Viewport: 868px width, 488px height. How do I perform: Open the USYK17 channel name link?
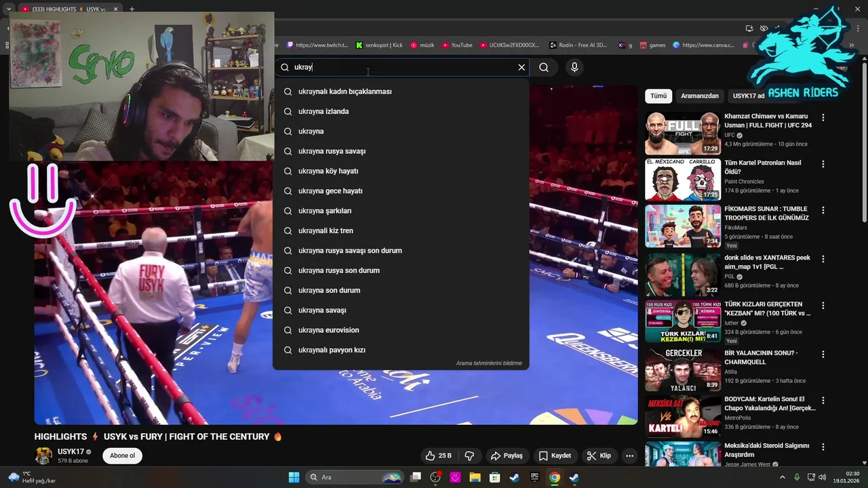(71, 451)
